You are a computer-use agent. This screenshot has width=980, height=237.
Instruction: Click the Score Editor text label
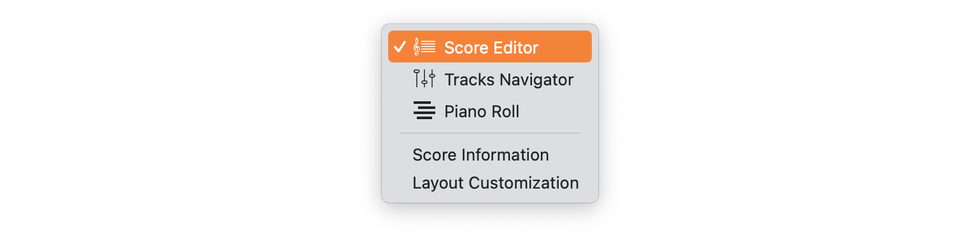coord(491,48)
